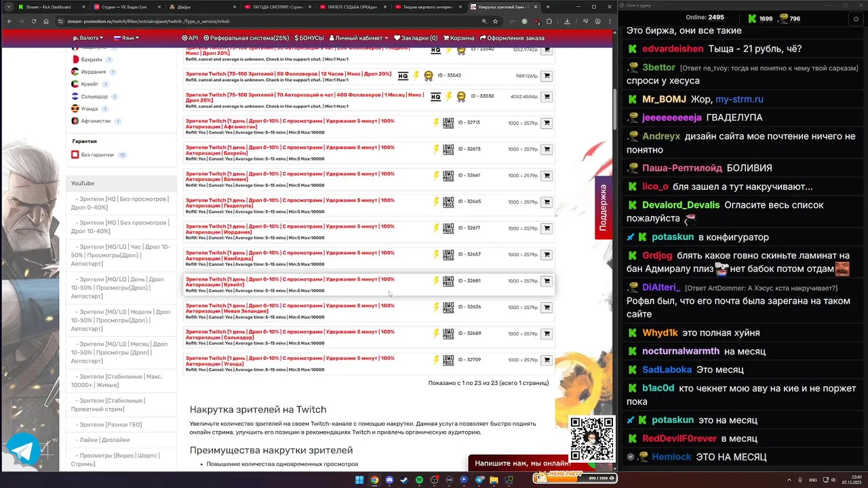Click the Meme Party 800/1500 progress bar

coord(574,478)
